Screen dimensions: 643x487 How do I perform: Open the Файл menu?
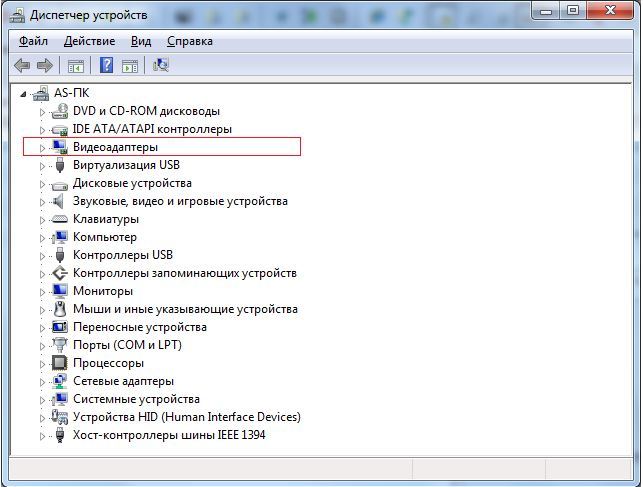click(33, 41)
